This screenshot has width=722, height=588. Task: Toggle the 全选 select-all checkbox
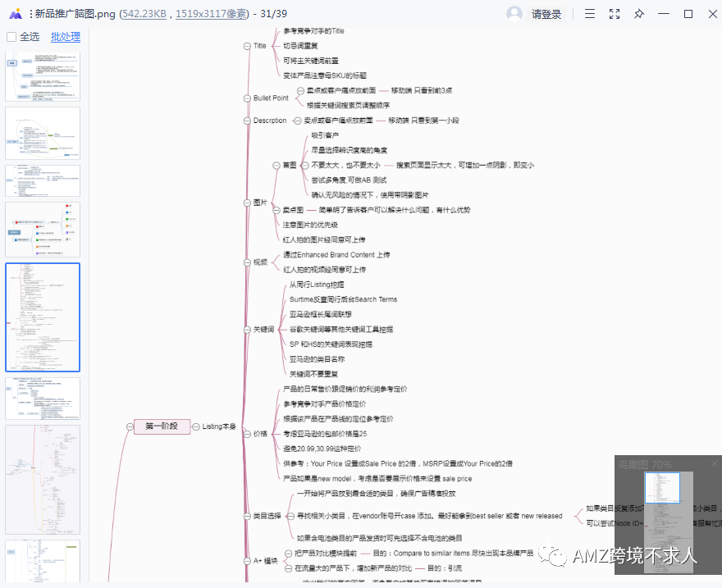coord(11,36)
